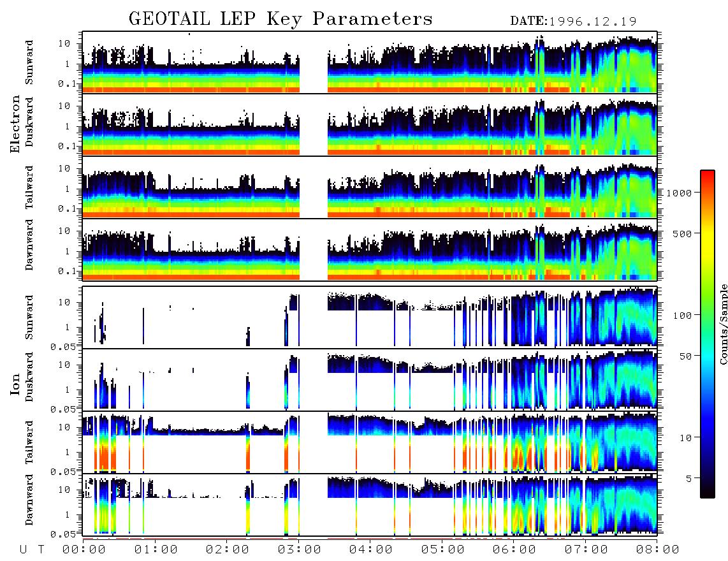Choose the 5 tick on the color bar
The height and width of the screenshot is (561, 728).
click(x=688, y=478)
